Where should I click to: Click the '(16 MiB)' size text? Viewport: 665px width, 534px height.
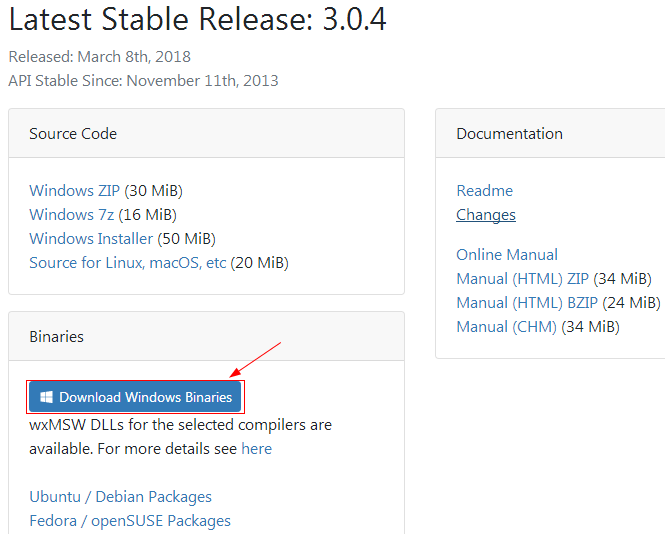click(148, 215)
